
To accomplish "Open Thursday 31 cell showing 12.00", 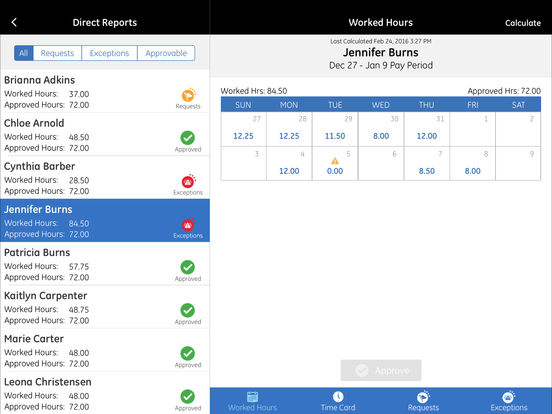I will coord(427,129).
